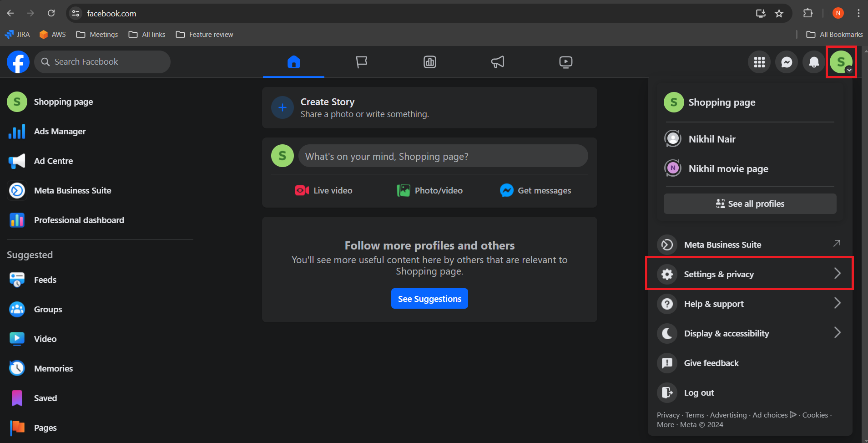This screenshot has height=443, width=868.
Task: Open the Chrome three-dot menu
Action: point(858,13)
